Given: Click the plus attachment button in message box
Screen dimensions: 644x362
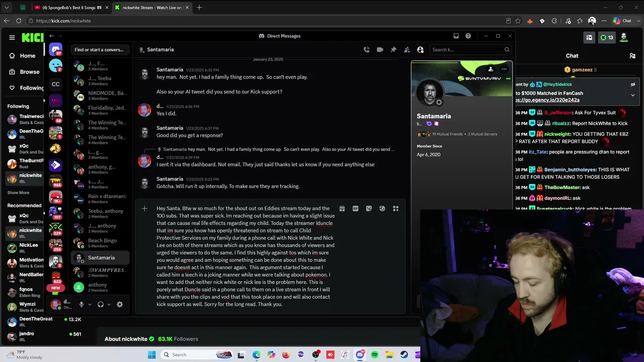Looking at the screenshot, I should pyautogui.click(x=144, y=208).
